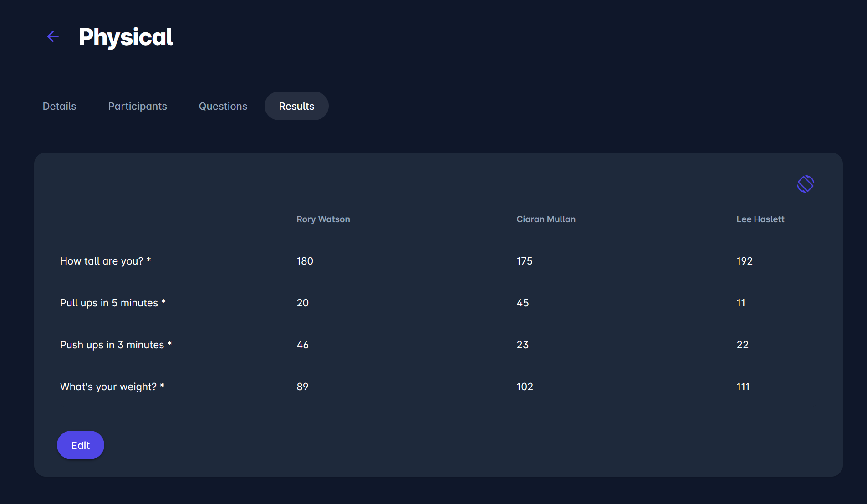Viewport: 867px width, 504px height.
Task: Select the Lee Haslett column header
Action: pos(760,219)
